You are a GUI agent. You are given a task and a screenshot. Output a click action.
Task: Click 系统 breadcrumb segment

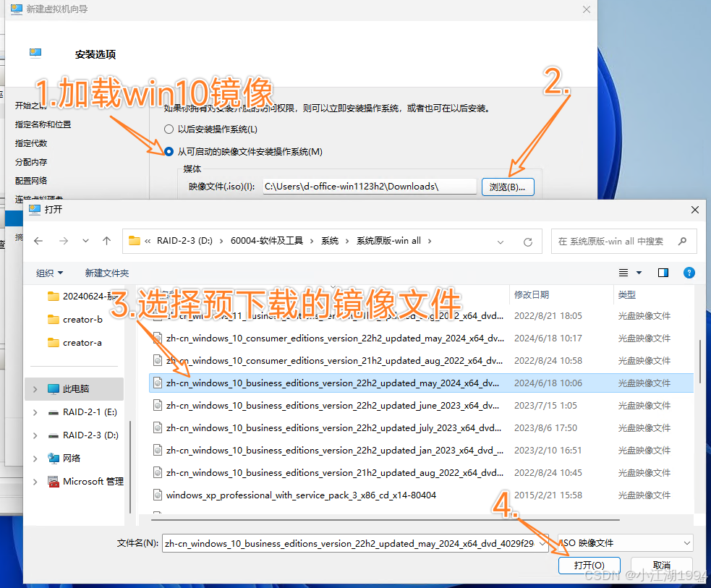(330, 241)
